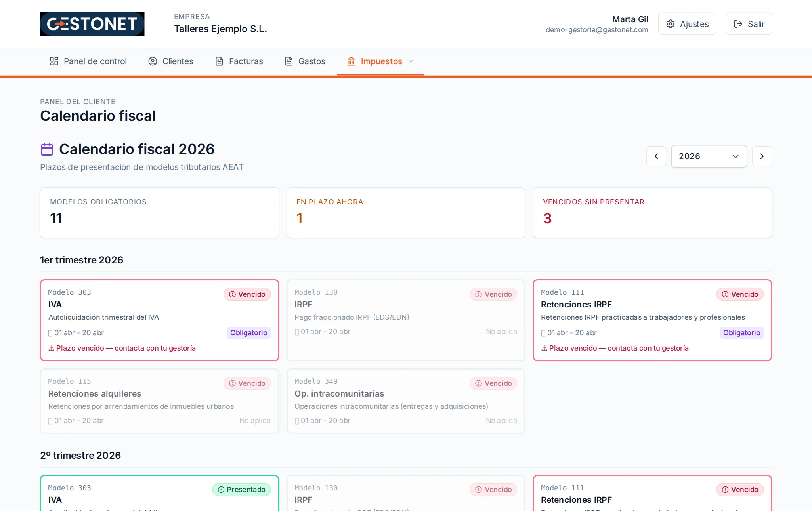Image resolution: width=812 pixels, height=511 pixels.
Task: Click Vencido badge on first-quarter Modelo 111
Action: [x=740, y=294]
